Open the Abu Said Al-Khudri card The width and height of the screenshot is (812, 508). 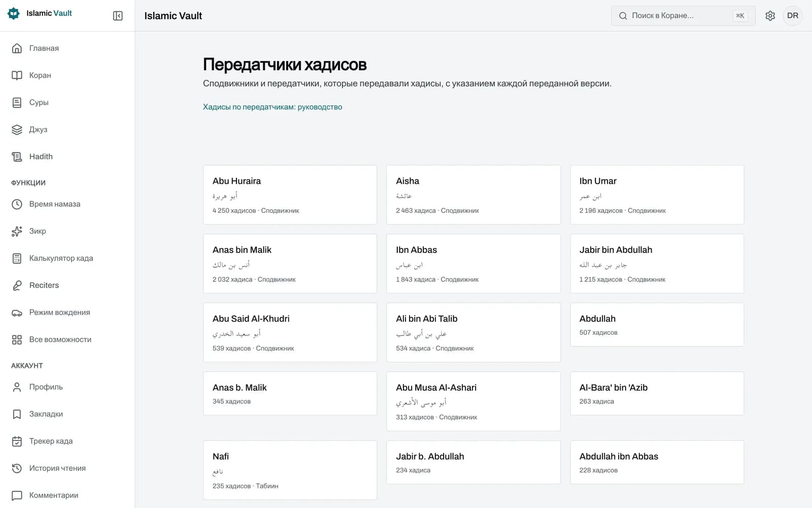[290, 332]
